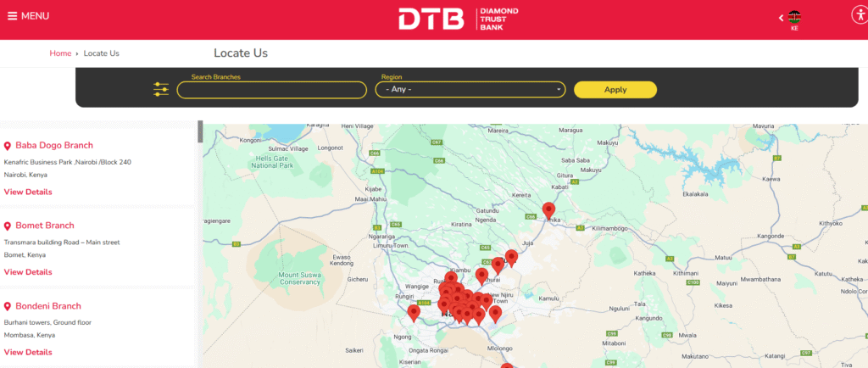Viewport: 868px width, 368px height.
Task: Select the map pin at Thika
Action: tap(548, 211)
